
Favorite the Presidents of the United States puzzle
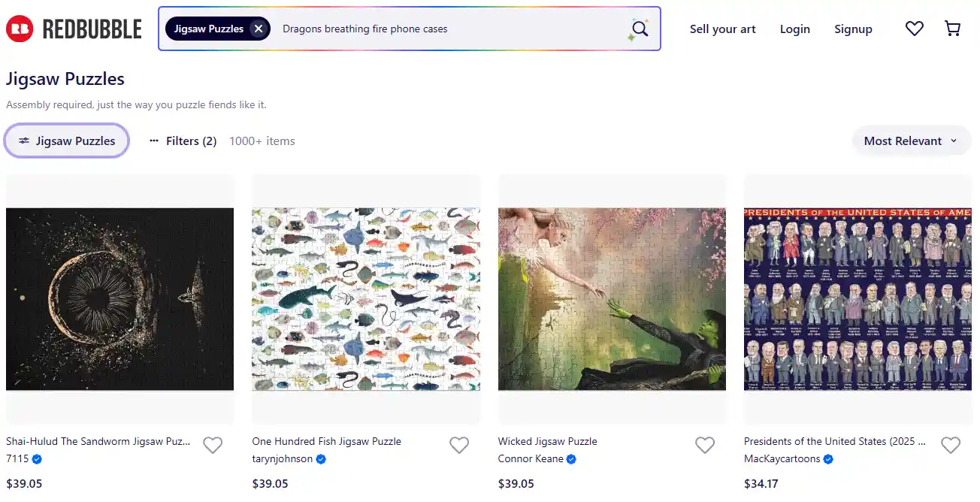(951, 445)
